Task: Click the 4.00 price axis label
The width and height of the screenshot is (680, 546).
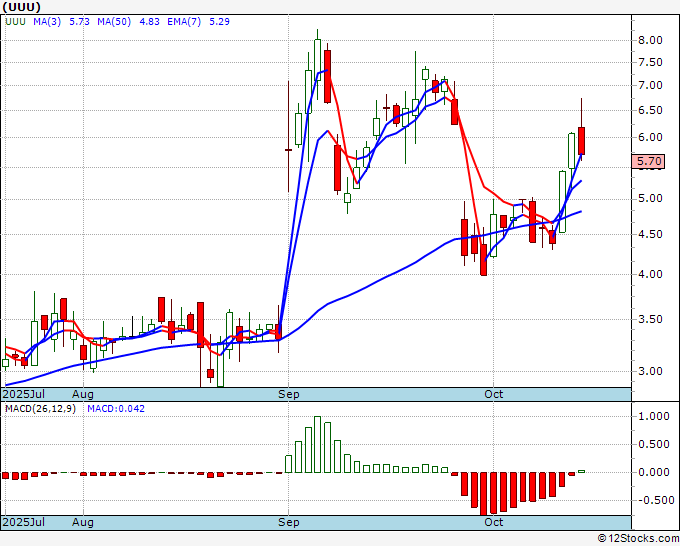Action: pyautogui.click(x=650, y=274)
